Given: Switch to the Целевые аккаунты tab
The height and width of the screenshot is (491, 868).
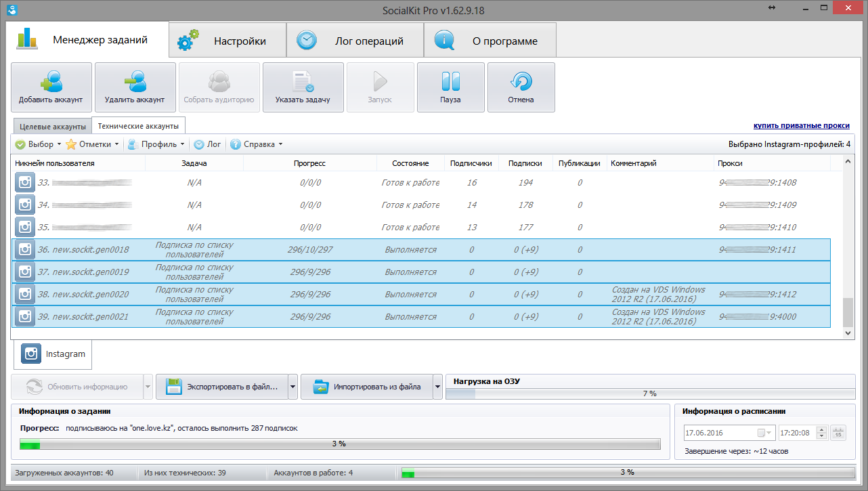Looking at the screenshot, I should (x=53, y=126).
